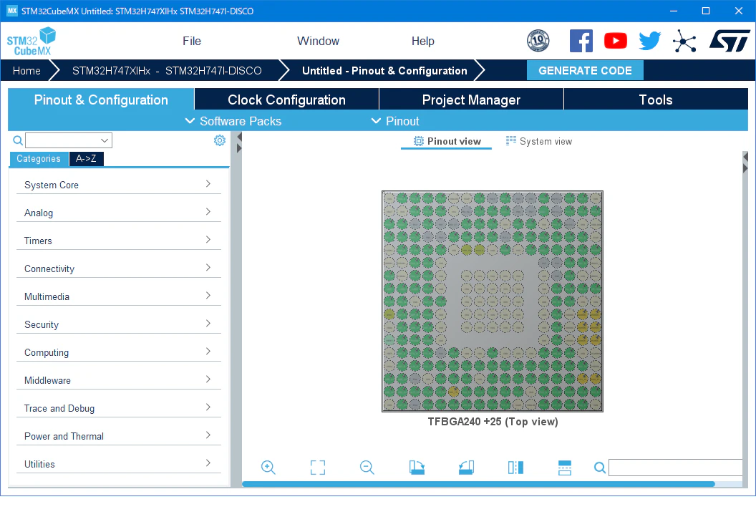Click the STM32CubeMX logo
756x532 pixels.
pos(31,42)
